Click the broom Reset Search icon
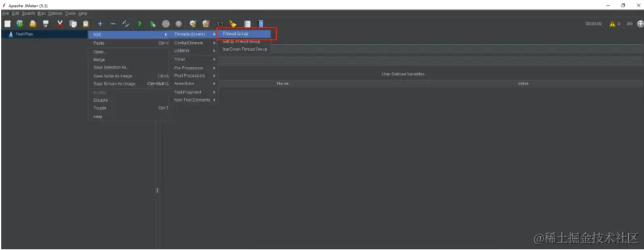 coord(233,24)
